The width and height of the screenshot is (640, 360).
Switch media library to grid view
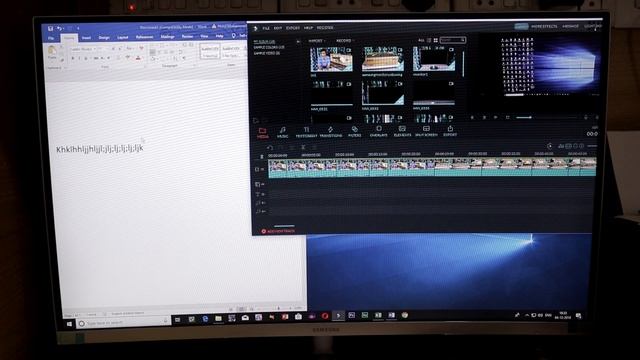point(436,40)
